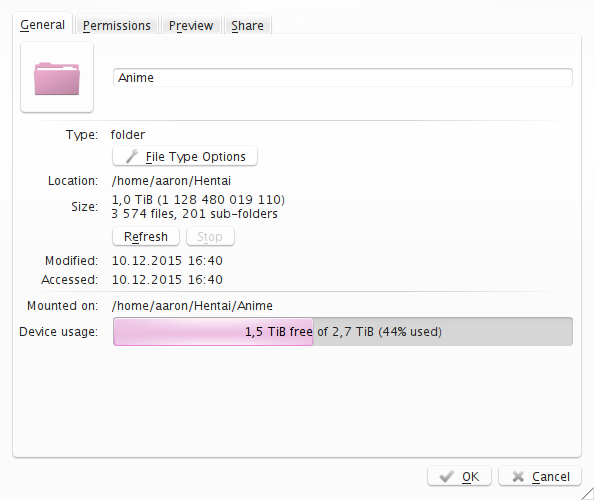Cancel the properties dialog
This screenshot has width=594, height=500.
(x=540, y=476)
